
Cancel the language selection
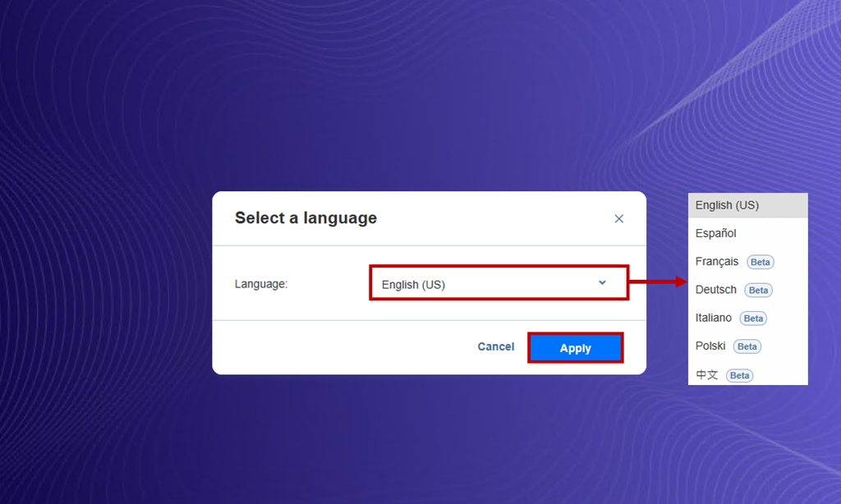495,347
